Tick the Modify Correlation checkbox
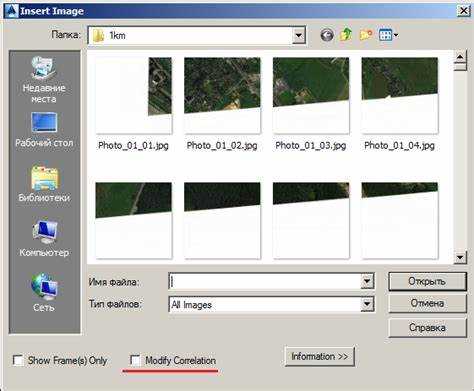 135,360
